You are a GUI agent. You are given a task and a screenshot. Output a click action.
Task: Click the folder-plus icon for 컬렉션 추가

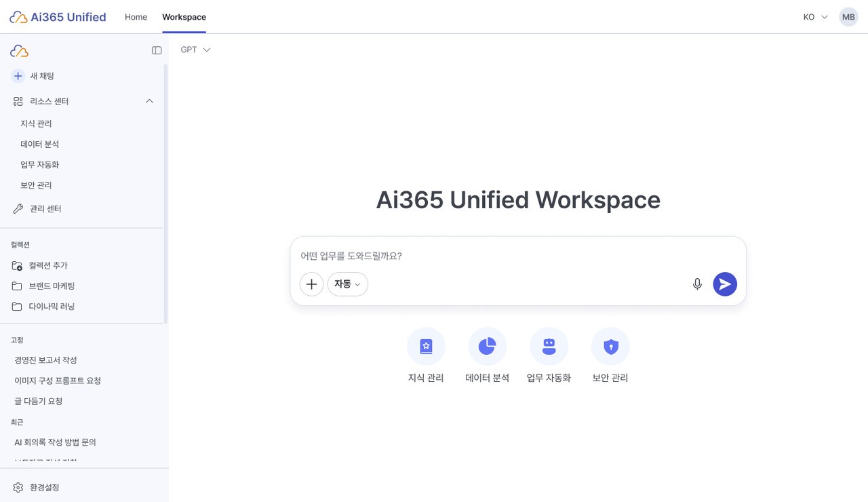click(x=17, y=265)
